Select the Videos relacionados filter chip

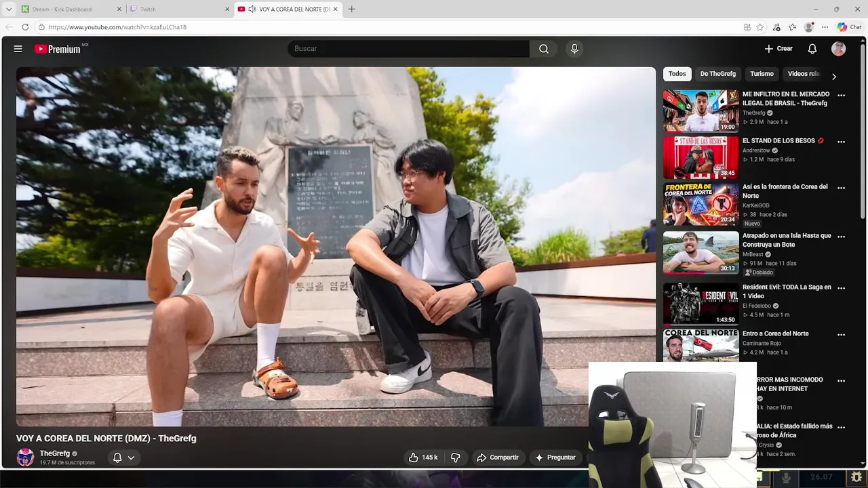click(x=804, y=74)
